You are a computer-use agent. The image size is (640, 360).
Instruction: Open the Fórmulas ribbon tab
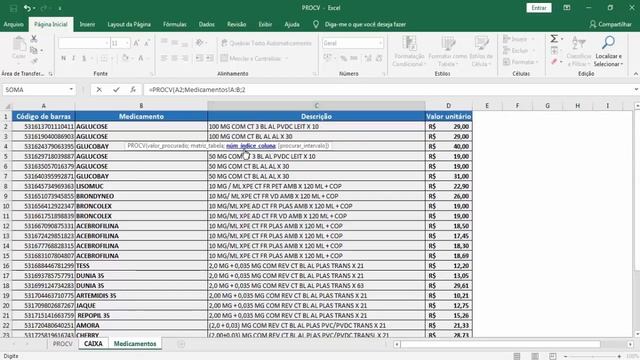pyautogui.click(x=175, y=24)
